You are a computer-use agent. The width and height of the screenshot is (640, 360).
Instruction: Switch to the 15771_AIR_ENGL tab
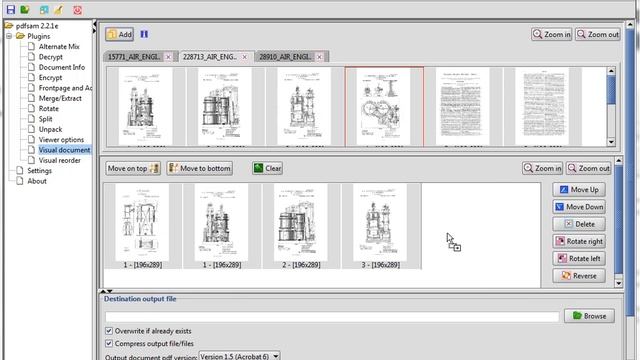click(x=134, y=57)
